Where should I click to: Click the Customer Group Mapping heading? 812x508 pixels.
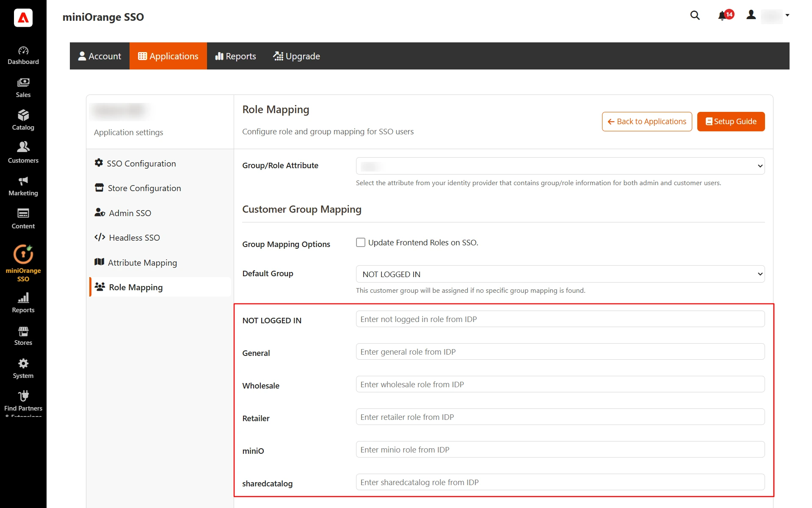(x=302, y=209)
